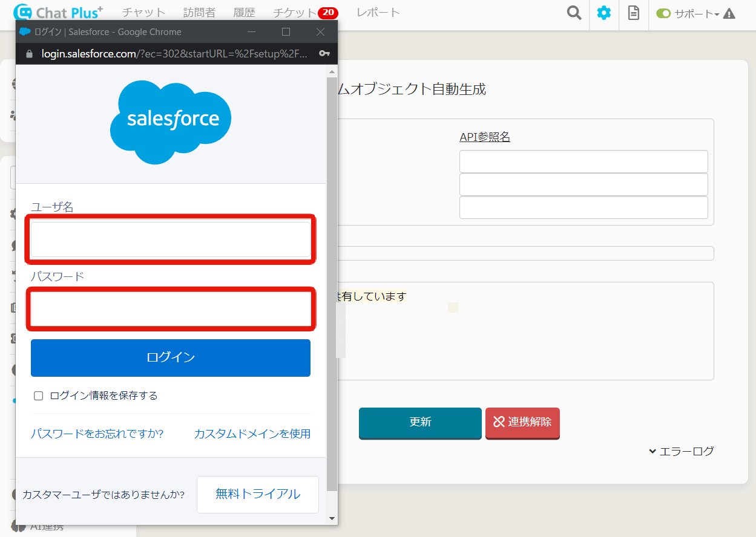Click the 更新 button
This screenshot has height=537, width=756.
(x=420, y=422)
